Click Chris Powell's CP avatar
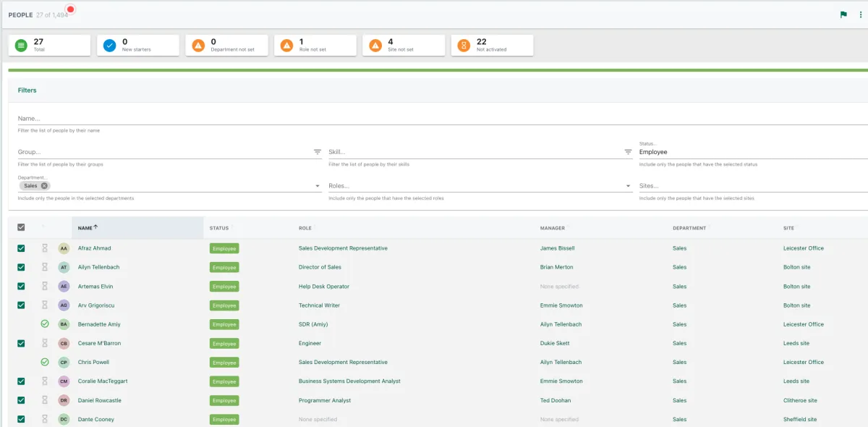Viewport: 868px width, 427px height. click(64, 362)
